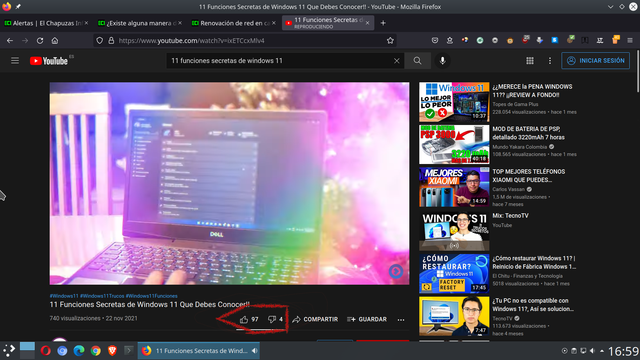Image resolution: width=640 pixels, height=360 pixels.
Task: Open the YouTube hamburger guide menu
Action: [15, 61]
